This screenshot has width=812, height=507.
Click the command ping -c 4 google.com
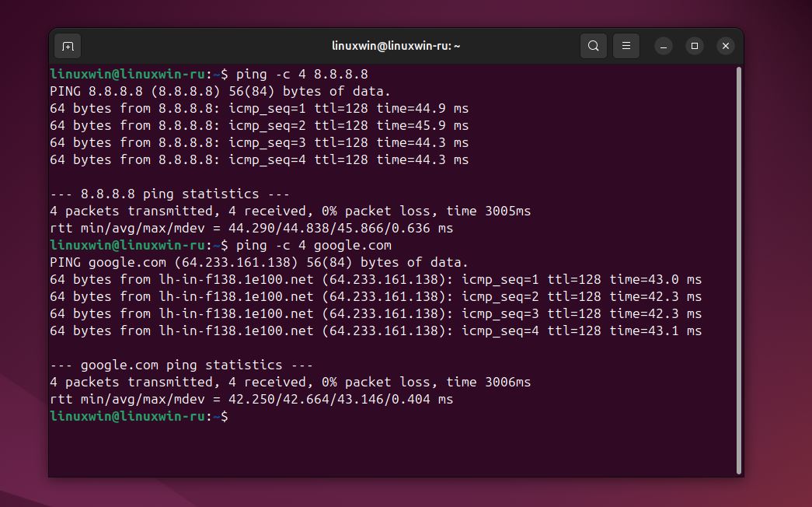point(314,245)
